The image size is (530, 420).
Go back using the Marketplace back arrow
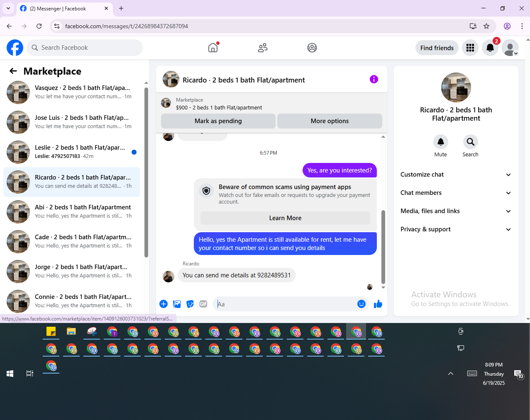[x=13, y=71]
